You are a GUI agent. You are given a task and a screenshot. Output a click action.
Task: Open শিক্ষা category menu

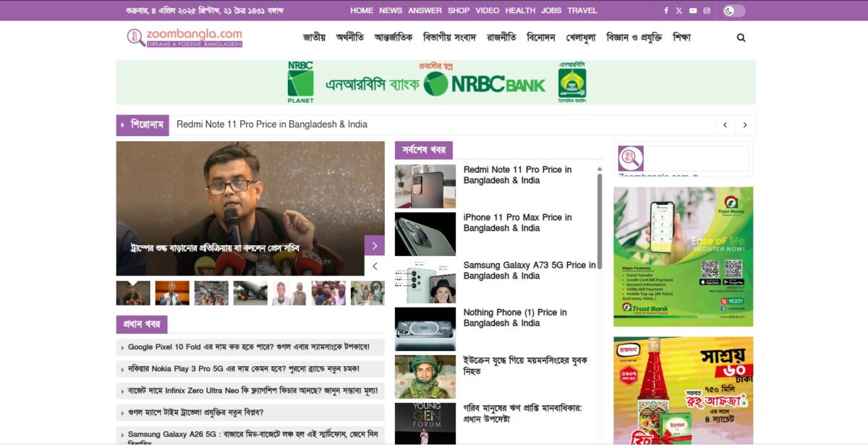[682, 38]
